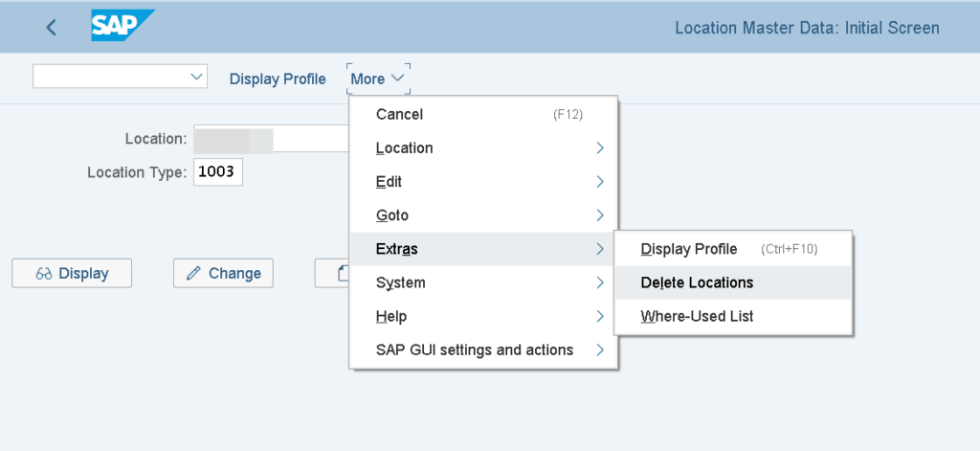Click the partially hidden copy button
The height and width of the screenshot is (451, 980).
(x=332, y=273)
